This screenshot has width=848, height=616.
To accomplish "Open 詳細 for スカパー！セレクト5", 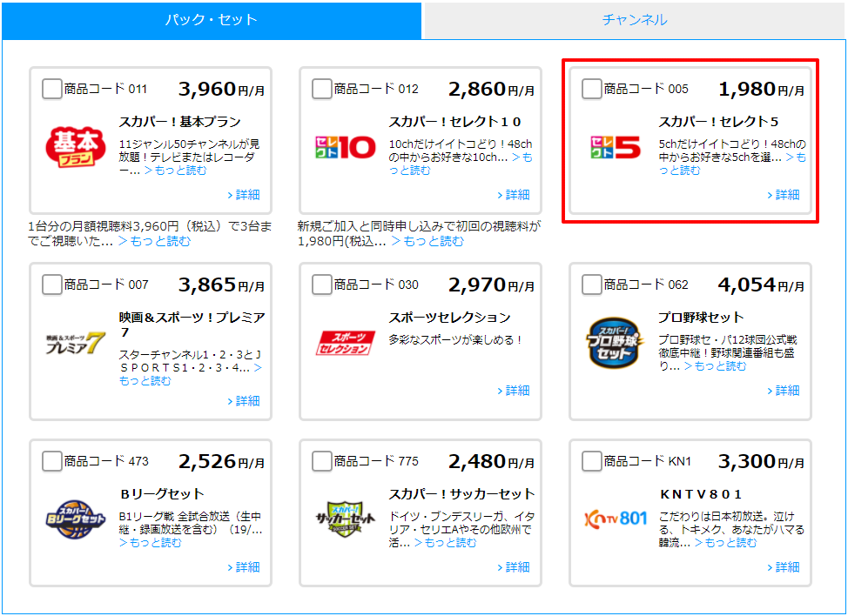I will click(784, 195).
